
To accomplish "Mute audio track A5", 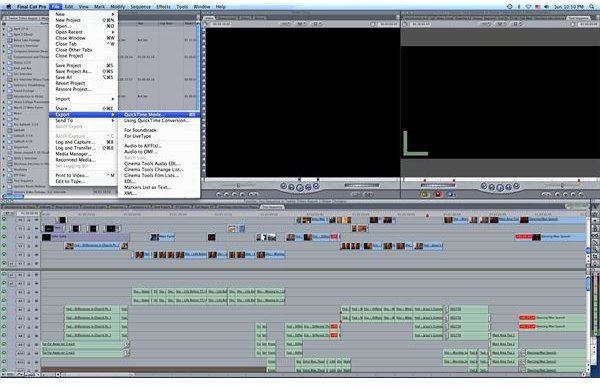I will click(4, 310).
